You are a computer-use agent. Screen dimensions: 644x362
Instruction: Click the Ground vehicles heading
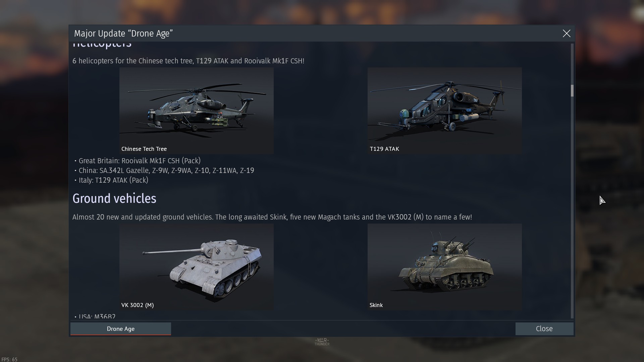114,199
